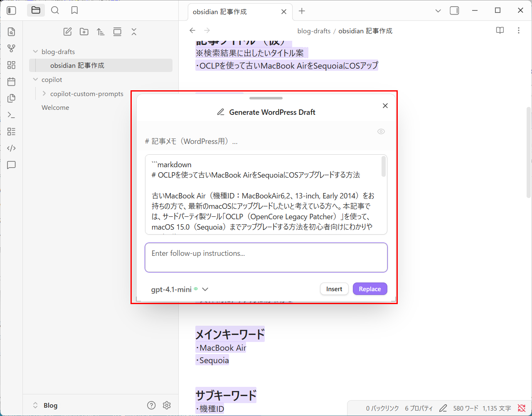Toggle the prompt preview eye icon

(x=381, y=131)
